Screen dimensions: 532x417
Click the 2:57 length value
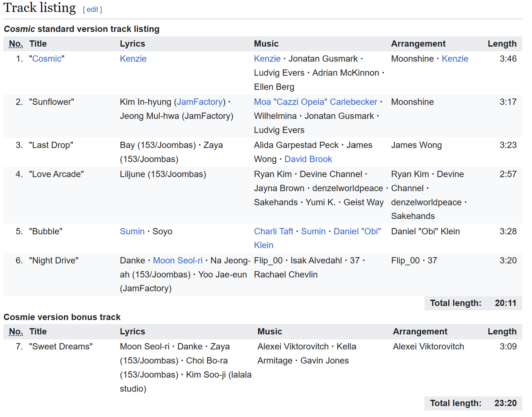point(508,174)
